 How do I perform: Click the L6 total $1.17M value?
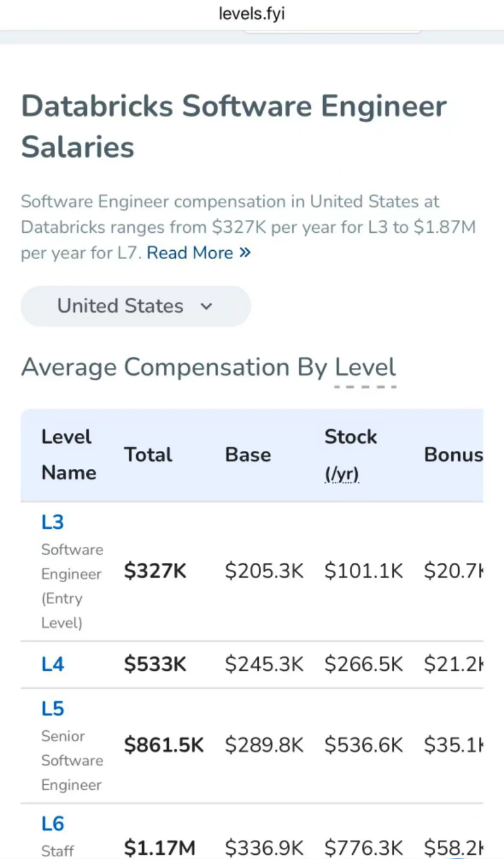click(x=159, y=847)
